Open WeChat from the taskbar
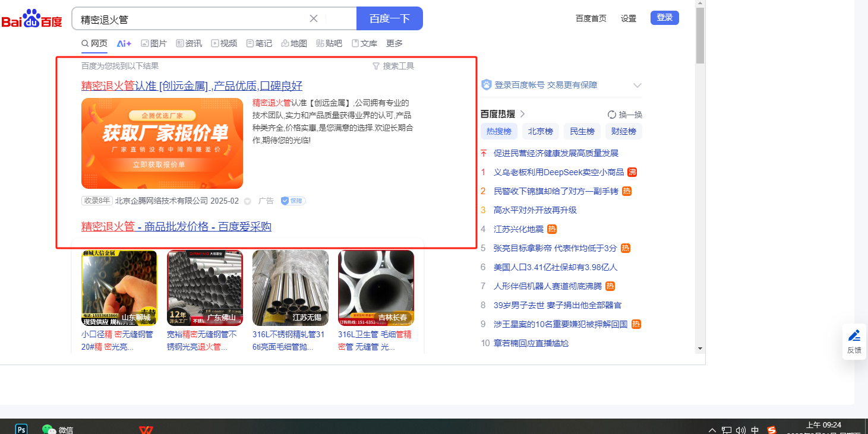 49,429
